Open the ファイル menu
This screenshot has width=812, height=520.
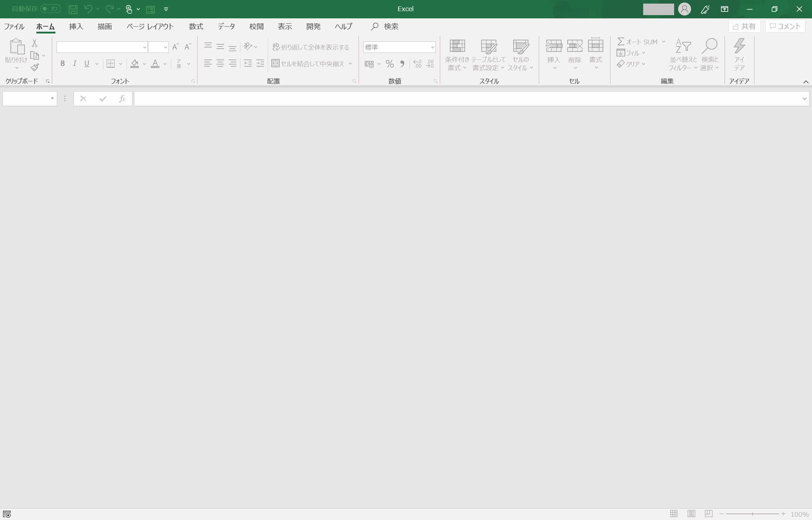pyautogui.click(x=14, y=26)
